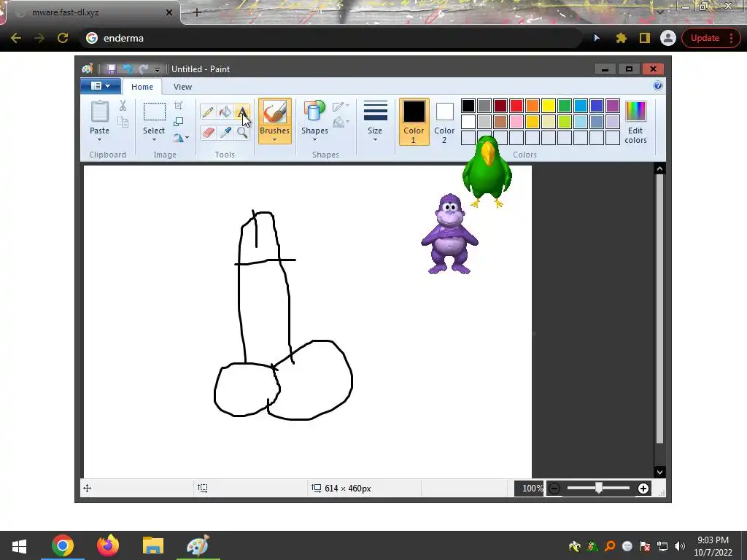
Task: Click the Save icon in quick access toolbar
Action: pyautogui.click(x=111, y=69)
